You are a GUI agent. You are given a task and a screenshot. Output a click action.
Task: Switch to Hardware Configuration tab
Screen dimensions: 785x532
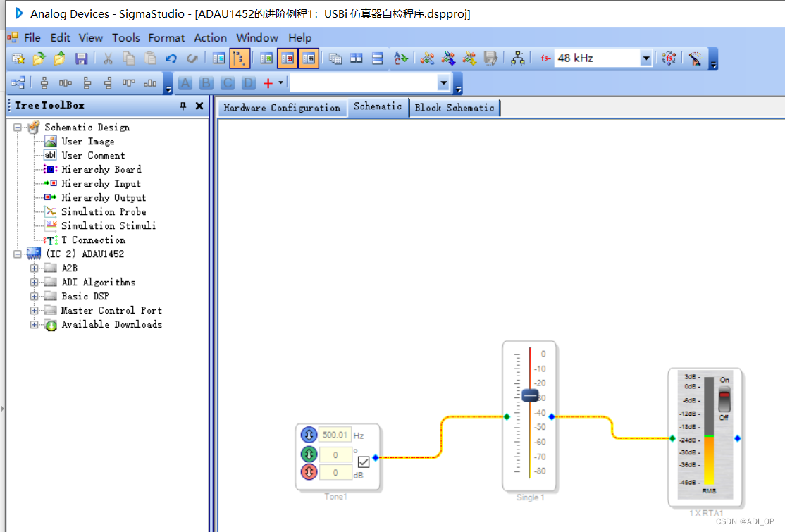[282, 108]
